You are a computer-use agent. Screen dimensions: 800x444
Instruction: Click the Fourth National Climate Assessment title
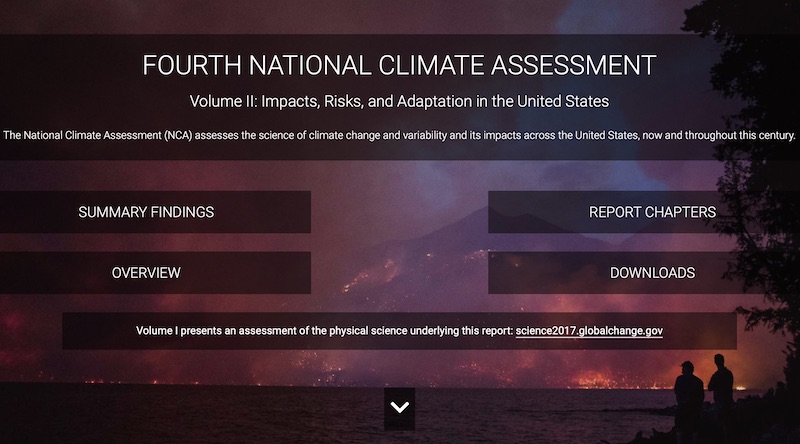pos(399,65)
